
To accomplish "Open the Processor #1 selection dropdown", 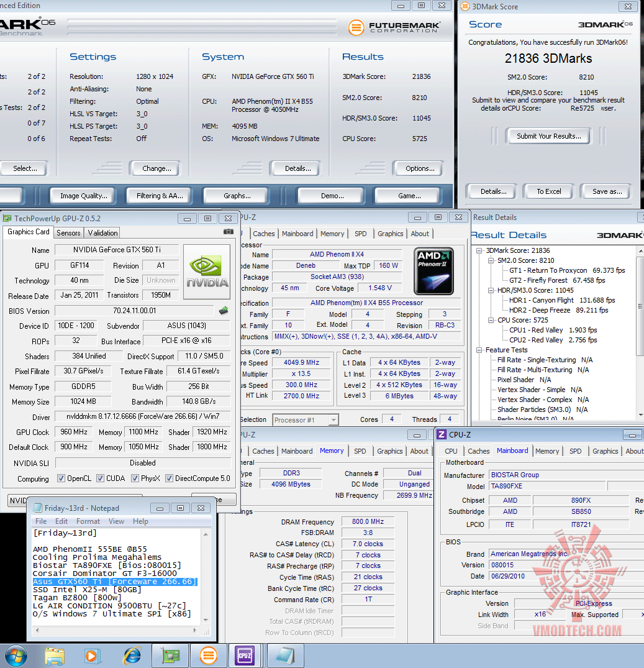I will tap(333, 419).
